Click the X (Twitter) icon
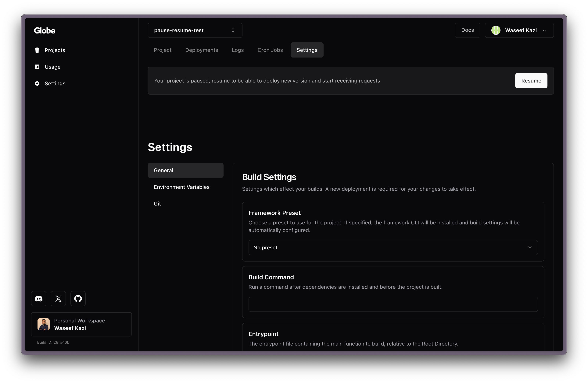Image resolution: width=588 pixels, height=383 pixels. (58, 299)
